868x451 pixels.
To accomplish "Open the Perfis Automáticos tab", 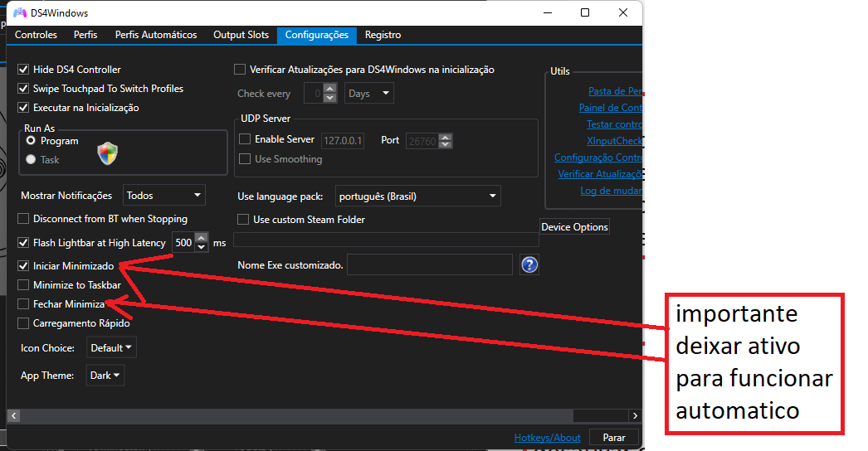I will pyautogui.click(x=156, y=35).
